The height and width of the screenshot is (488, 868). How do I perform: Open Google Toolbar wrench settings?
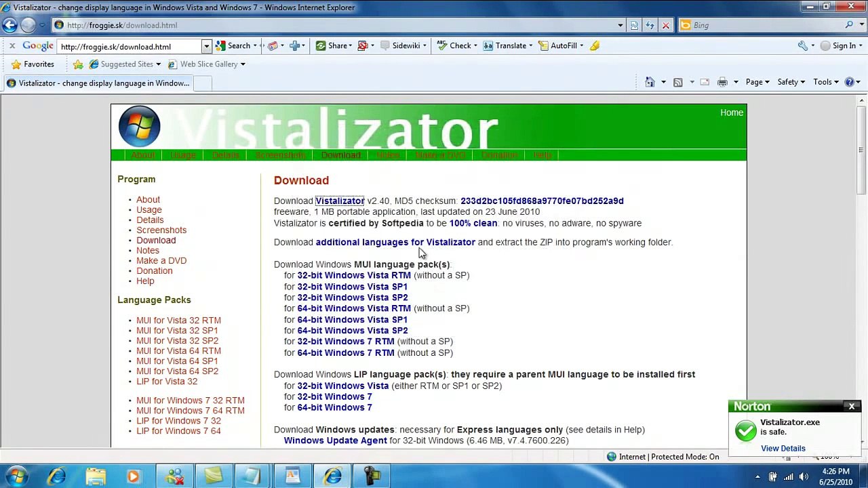click(x=803, y=45)
